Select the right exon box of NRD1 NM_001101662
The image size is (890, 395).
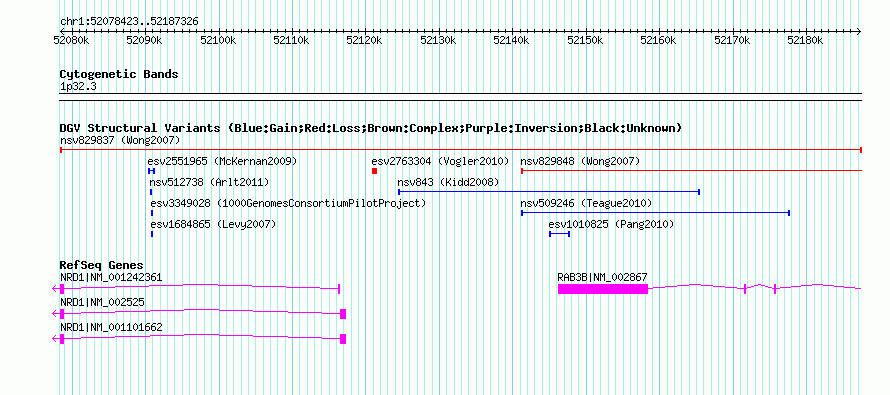(343, 339)
